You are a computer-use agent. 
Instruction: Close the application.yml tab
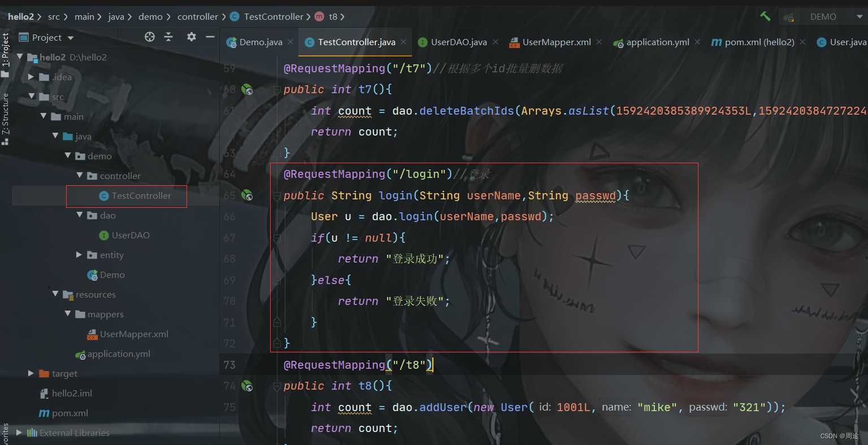click(x=697, y=42)
